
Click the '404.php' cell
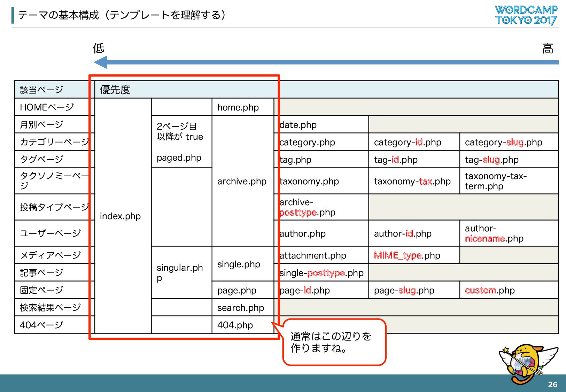coord(243,325)
